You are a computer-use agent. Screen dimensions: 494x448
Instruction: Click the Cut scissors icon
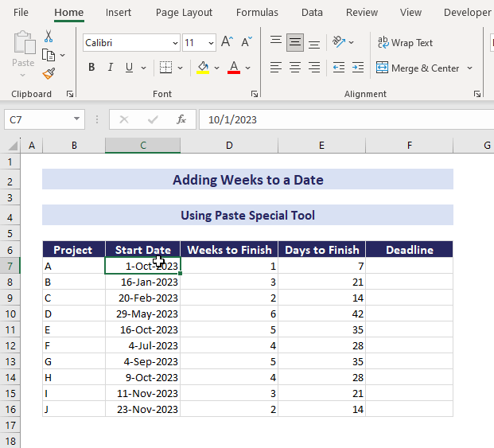[49, 36]
